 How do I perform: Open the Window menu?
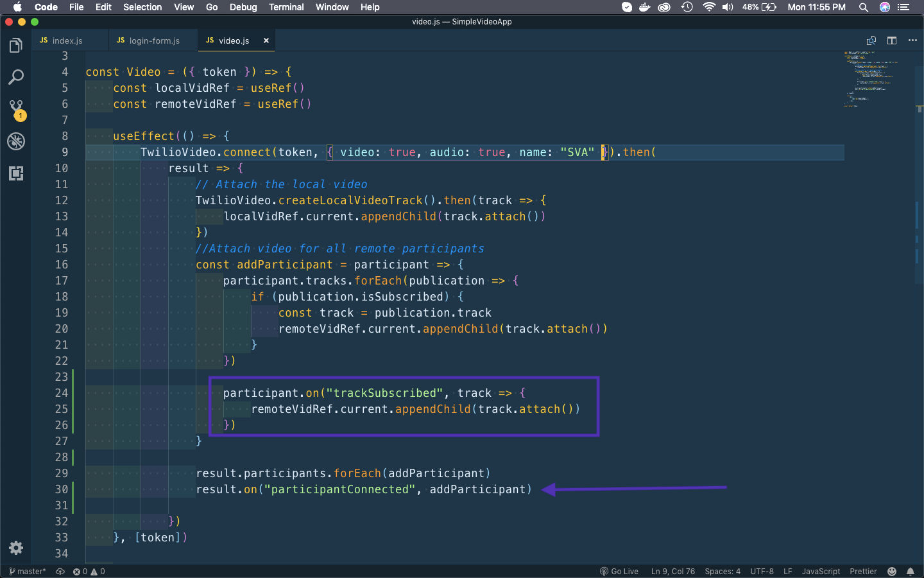[x=332, y=7]
